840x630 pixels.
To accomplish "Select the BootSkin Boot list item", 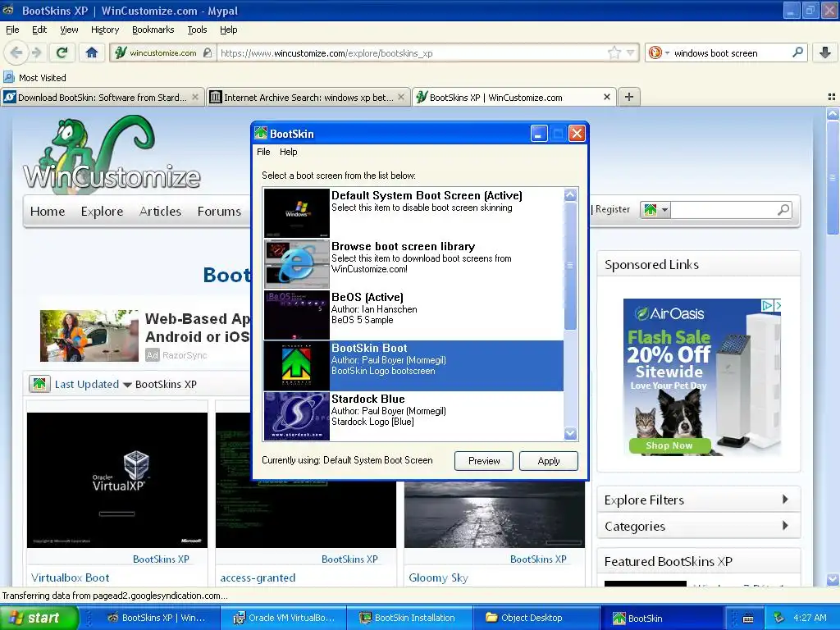I will point(413,365).
